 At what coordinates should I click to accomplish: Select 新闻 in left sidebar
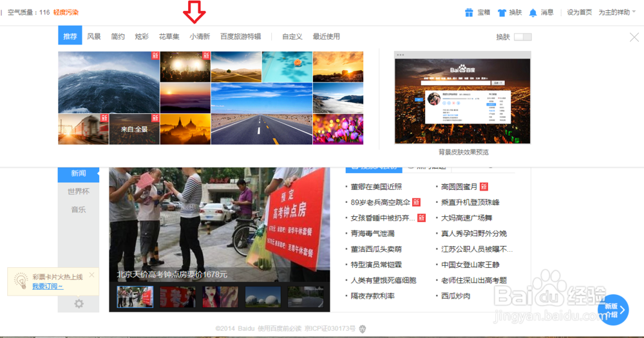point(78,173)
